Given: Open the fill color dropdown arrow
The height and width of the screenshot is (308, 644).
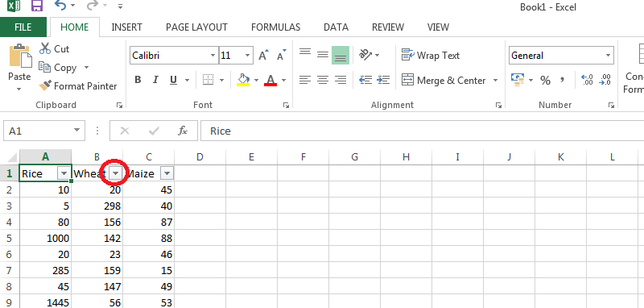Looking at the screenshot, I should pyautogui.click(x=256, y=80).
